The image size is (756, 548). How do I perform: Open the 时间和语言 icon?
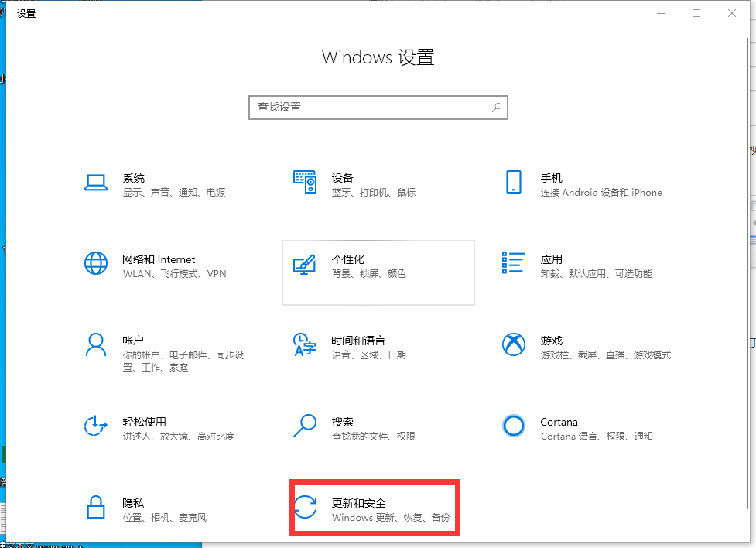pyautogui.click(x=305, y=345)
